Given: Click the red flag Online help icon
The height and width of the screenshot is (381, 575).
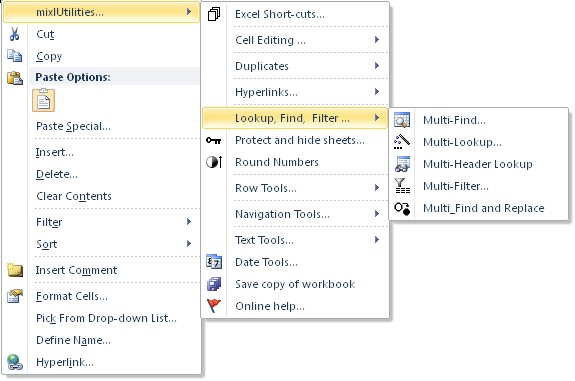Looking at the screenshot, I should [x=214, y=305].
